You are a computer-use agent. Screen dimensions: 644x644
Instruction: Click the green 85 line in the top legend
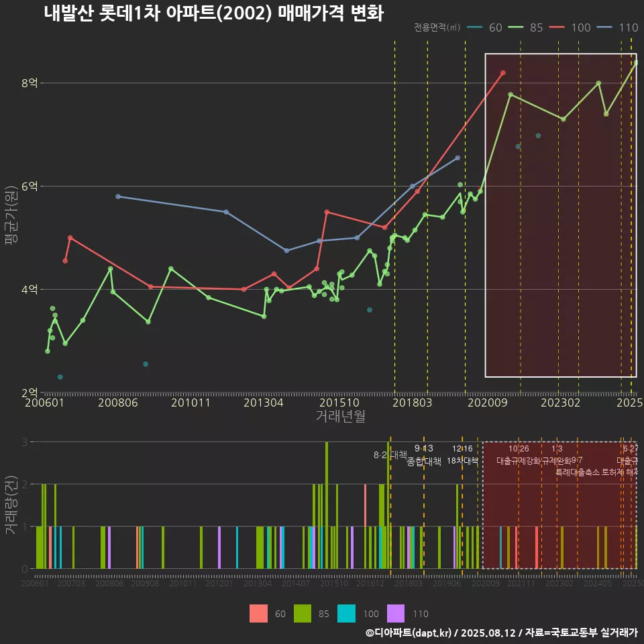tap(515, 28)
